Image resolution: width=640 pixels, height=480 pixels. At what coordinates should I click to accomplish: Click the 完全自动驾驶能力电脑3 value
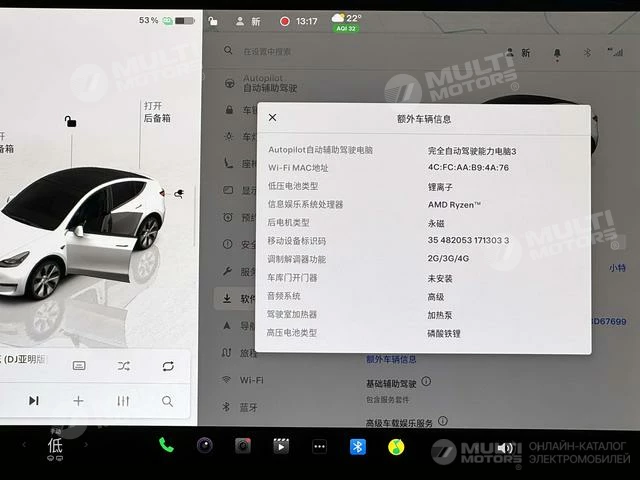click(472, 151)
